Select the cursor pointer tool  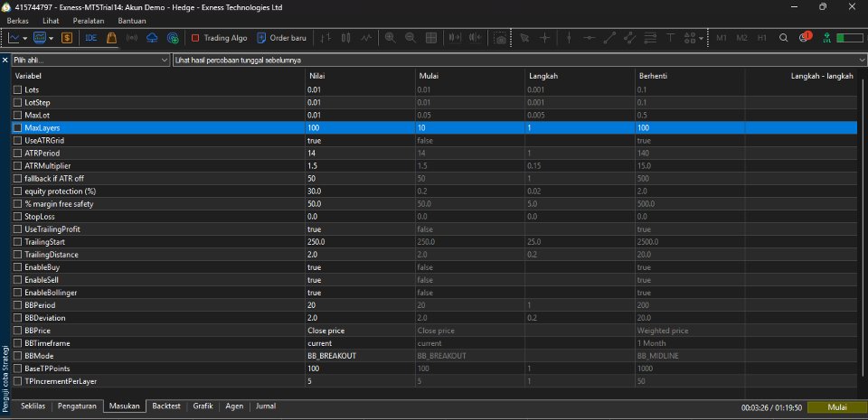point(524,38)
